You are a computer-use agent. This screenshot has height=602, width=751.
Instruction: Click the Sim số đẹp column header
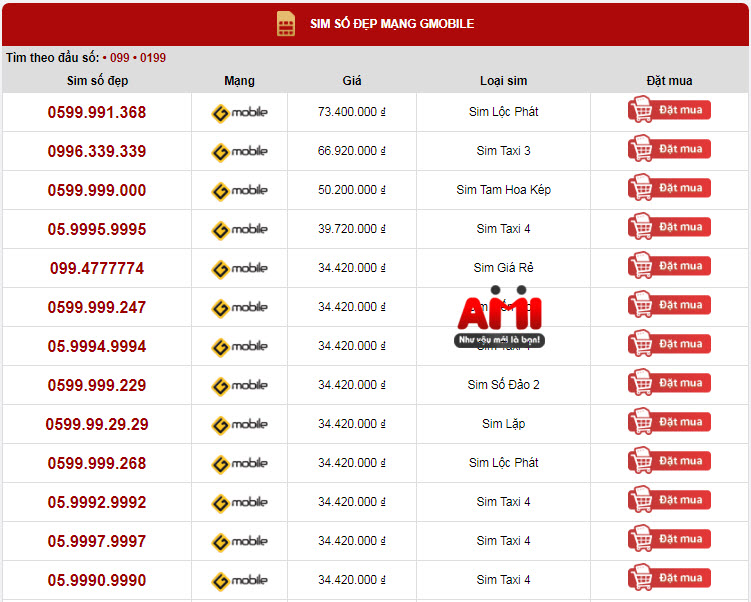point(97,80)
